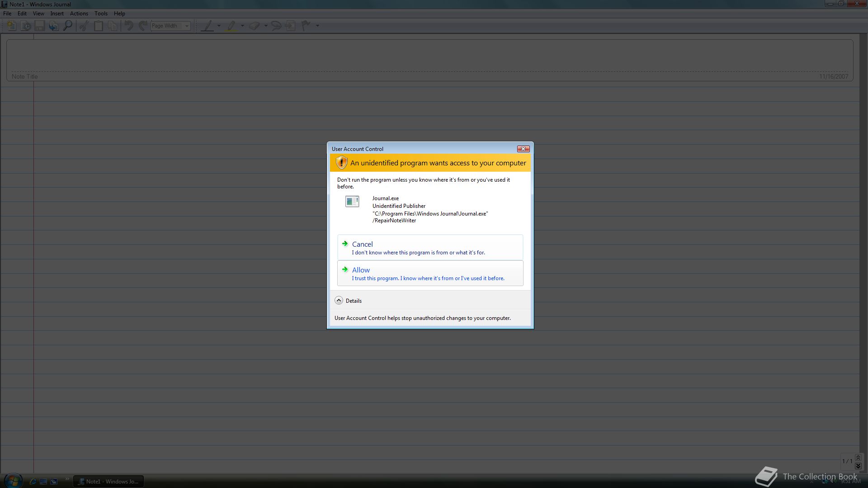
Task: Click the View Recent Notes toolbar icon
Action: [x=26, y=26]
